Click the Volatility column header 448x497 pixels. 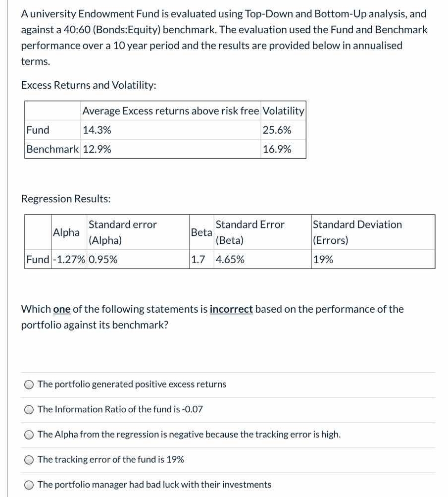pos(283,110)
